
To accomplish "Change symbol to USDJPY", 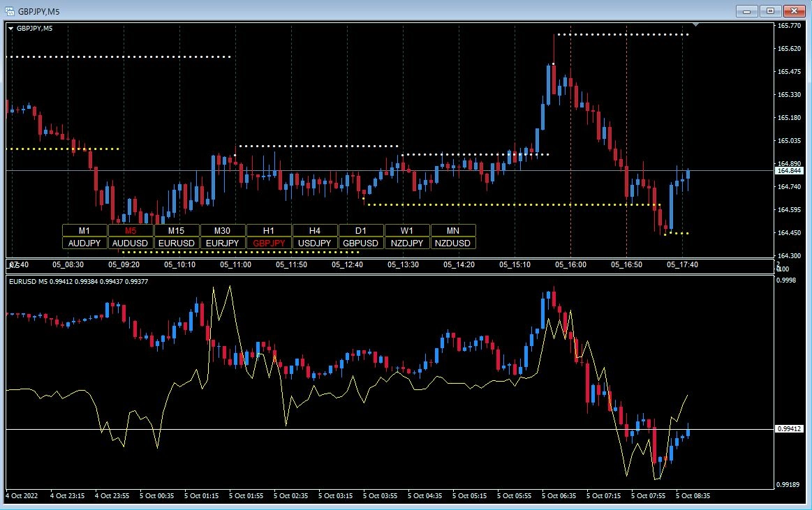I will click(x=315, y=243).
